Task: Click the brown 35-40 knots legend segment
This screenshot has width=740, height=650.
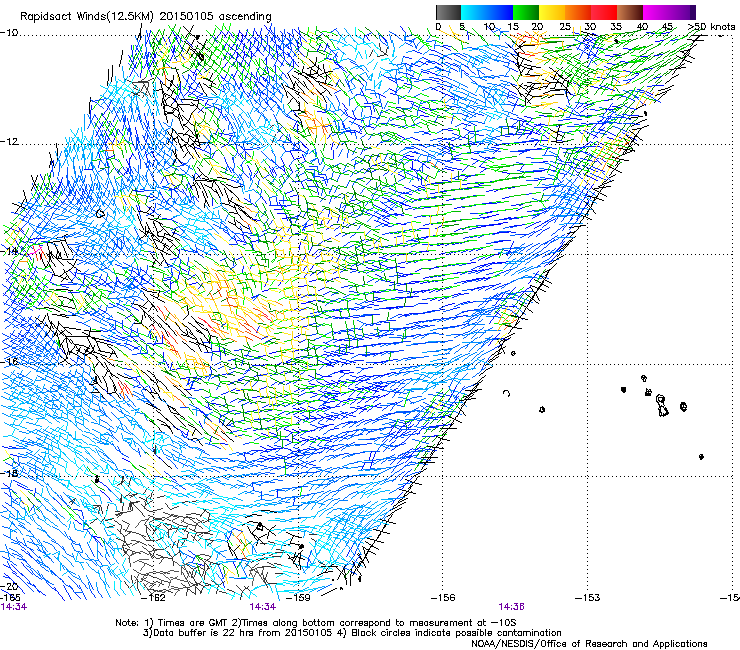Action: 630,12
